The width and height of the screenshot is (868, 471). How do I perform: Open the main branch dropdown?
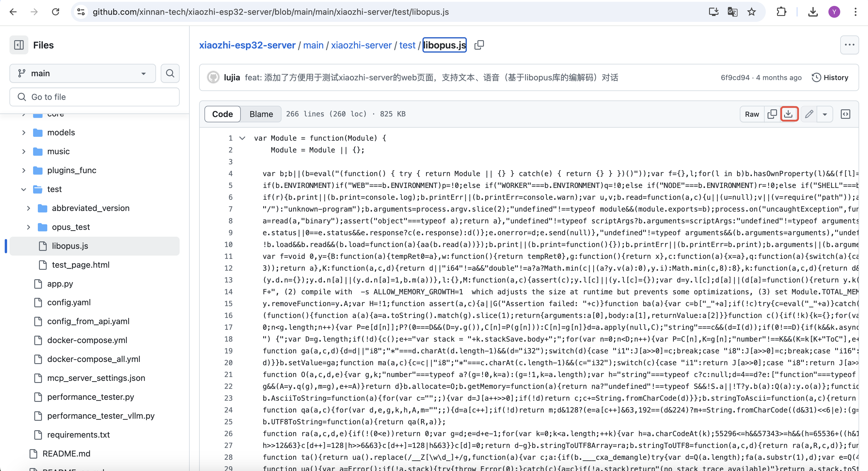point(82,73)
